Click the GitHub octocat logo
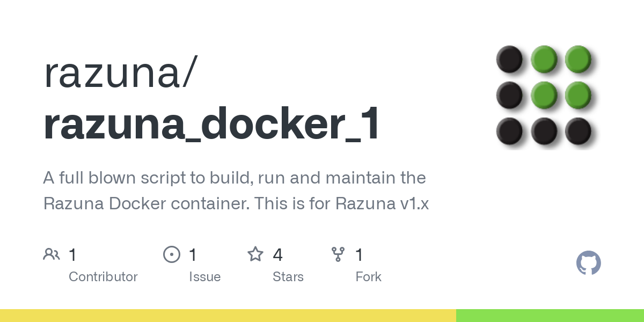The height and width of the screenshot is (322, 644). tap(589, 263)
